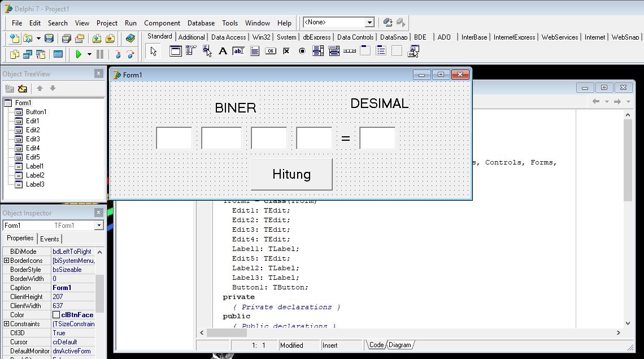Open the Help contents book icon
The image size is (644, 359).
pos(132,38)
